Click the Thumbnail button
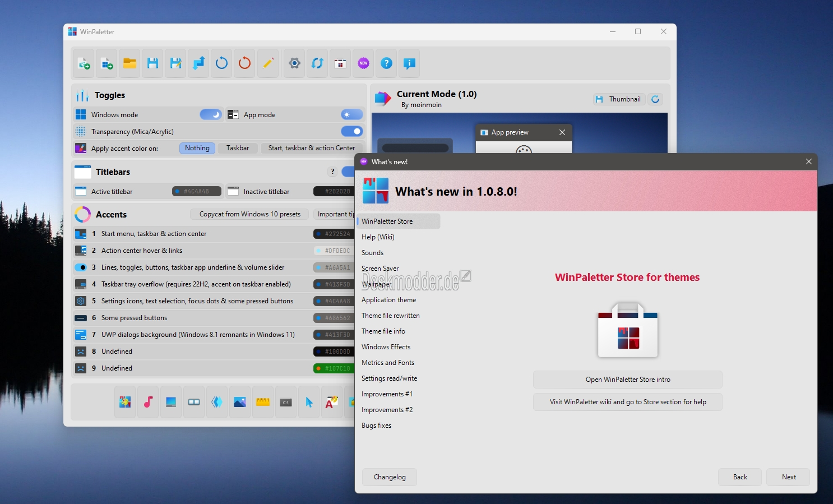Image resolution: width=833 pixels, height=504 pixels. coord(619,99)
